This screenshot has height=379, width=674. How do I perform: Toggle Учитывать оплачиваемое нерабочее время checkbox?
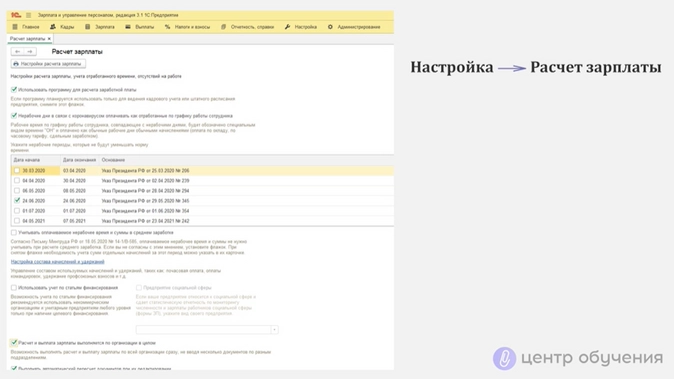(14, 232)
